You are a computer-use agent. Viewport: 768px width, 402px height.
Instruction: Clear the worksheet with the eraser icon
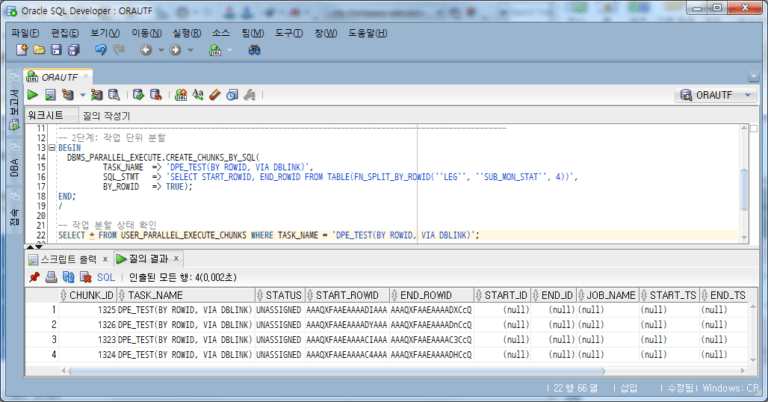click(x=215, y=95)
